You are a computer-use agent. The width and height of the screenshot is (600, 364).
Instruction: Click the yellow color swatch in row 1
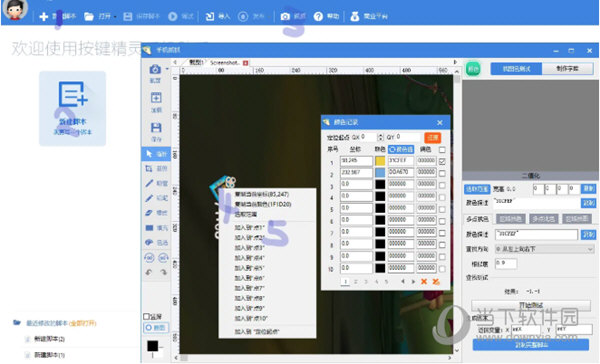(x=380, y=161)
